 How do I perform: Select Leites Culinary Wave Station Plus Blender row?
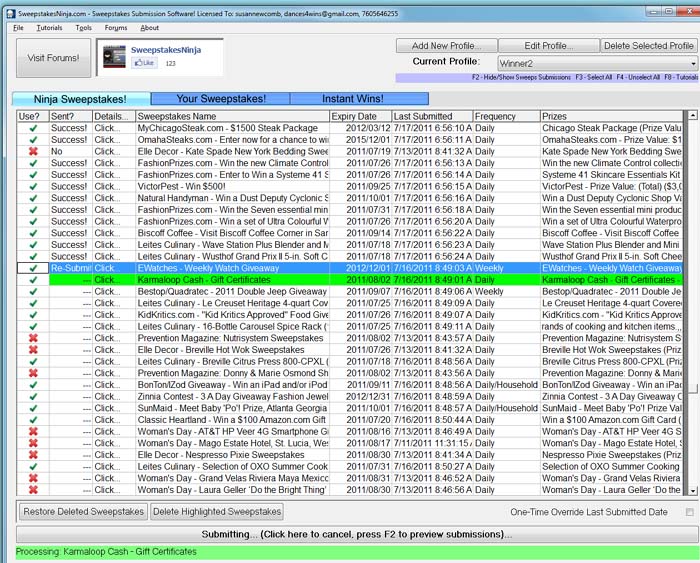pyautogui.click(x=233, y=245)
